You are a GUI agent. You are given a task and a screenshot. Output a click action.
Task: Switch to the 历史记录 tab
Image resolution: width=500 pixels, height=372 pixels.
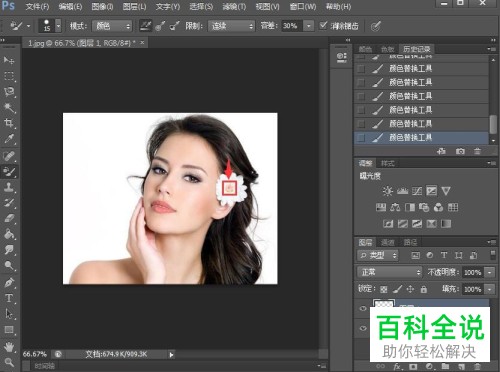[x=417, y=49]
